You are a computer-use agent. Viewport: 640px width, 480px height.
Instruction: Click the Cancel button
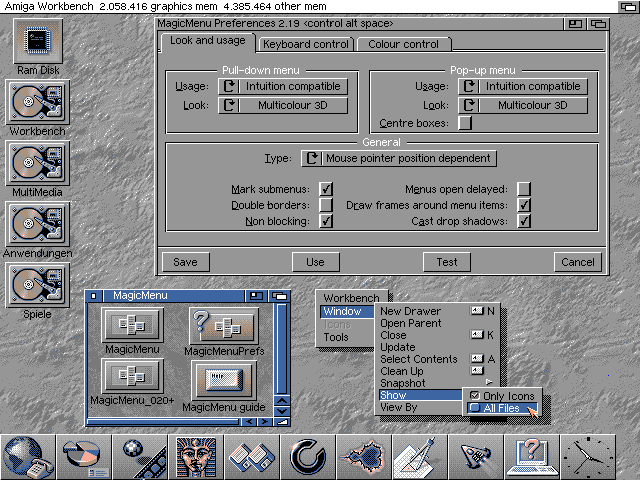578,262
